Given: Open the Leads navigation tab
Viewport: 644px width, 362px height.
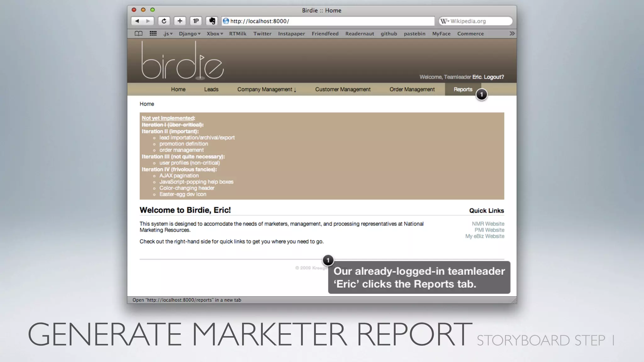Looking at the screenshot, I should [211, 90].
